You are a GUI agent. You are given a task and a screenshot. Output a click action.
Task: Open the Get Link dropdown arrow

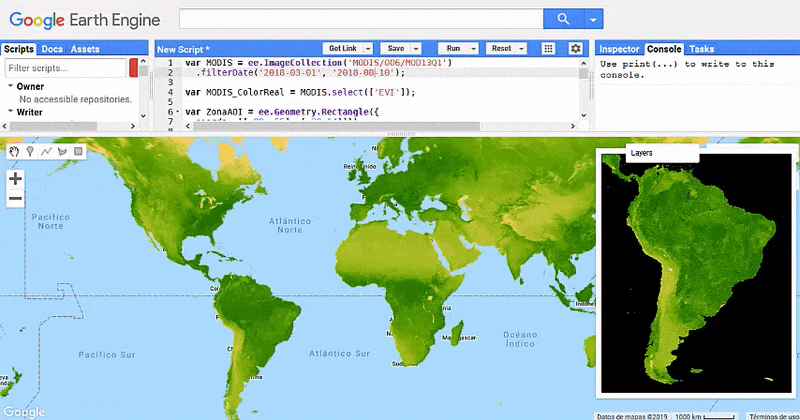(368, 48)
